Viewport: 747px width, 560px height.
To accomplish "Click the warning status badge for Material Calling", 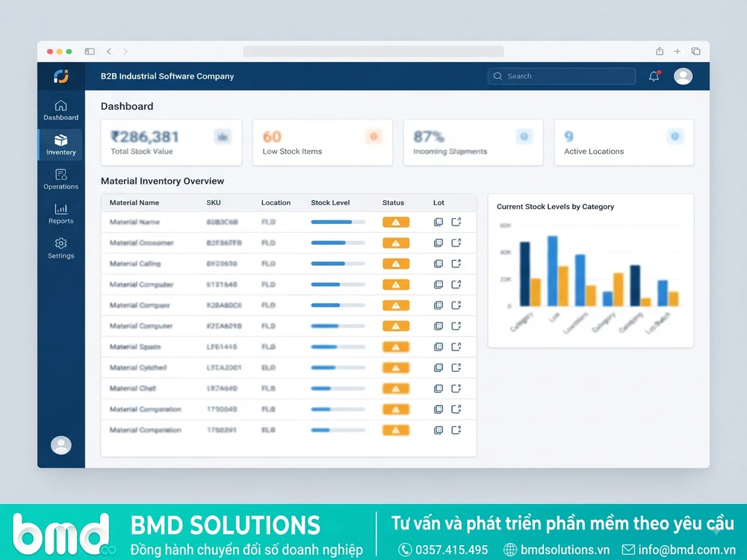I will click(396, 264).
